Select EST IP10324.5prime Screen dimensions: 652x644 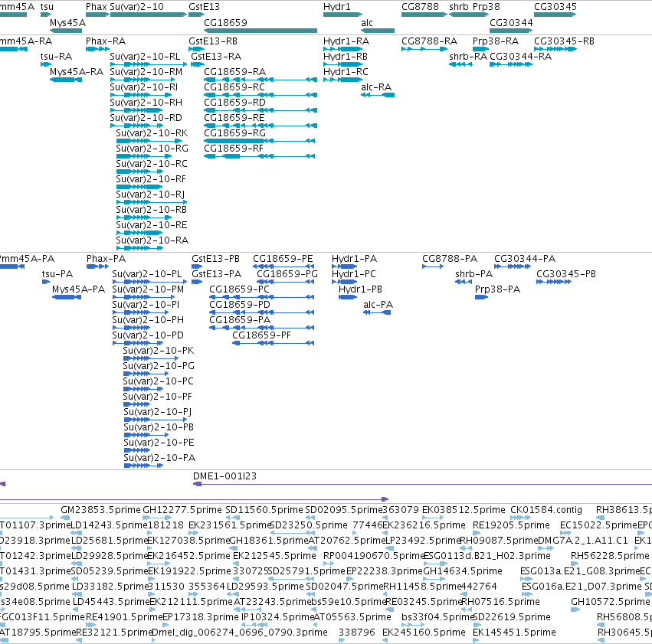coord(277,617)
